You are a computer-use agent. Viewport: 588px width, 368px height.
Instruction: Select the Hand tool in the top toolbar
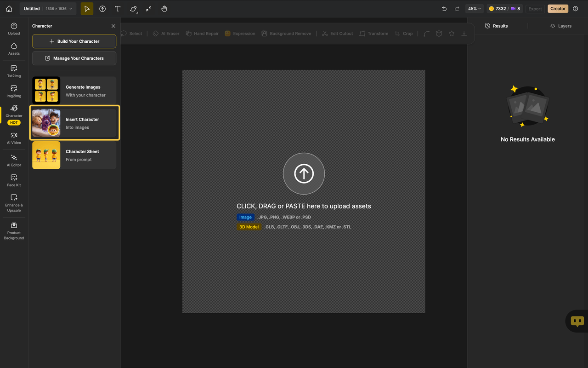coord(164,9)
